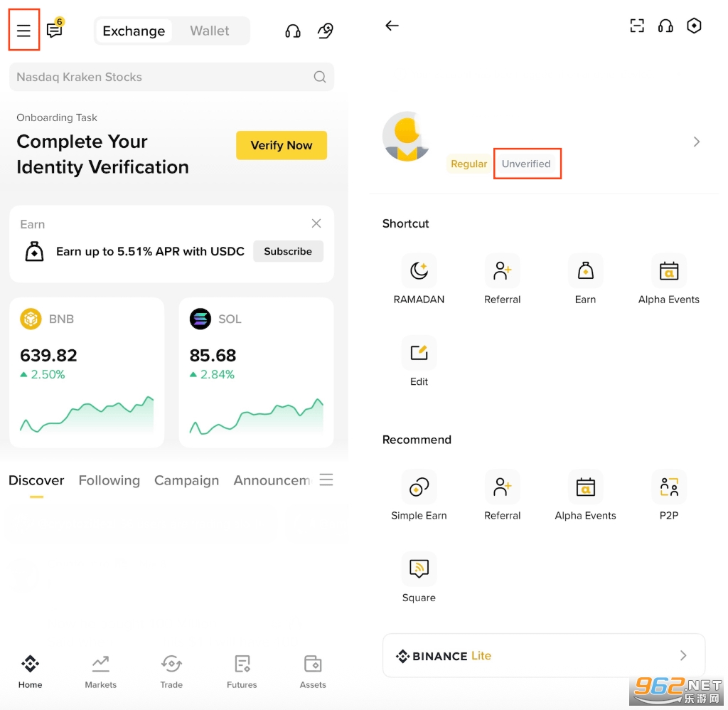Tap the QR code scanner icon
Screen dimensions: 728x710
(x=637, y=26)
